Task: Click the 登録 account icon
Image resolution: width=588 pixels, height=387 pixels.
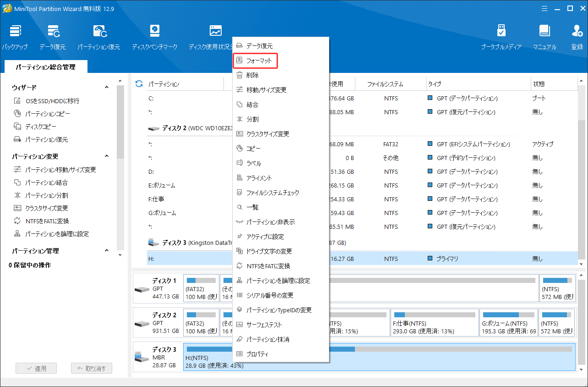Action: click(x=577, y=37)
